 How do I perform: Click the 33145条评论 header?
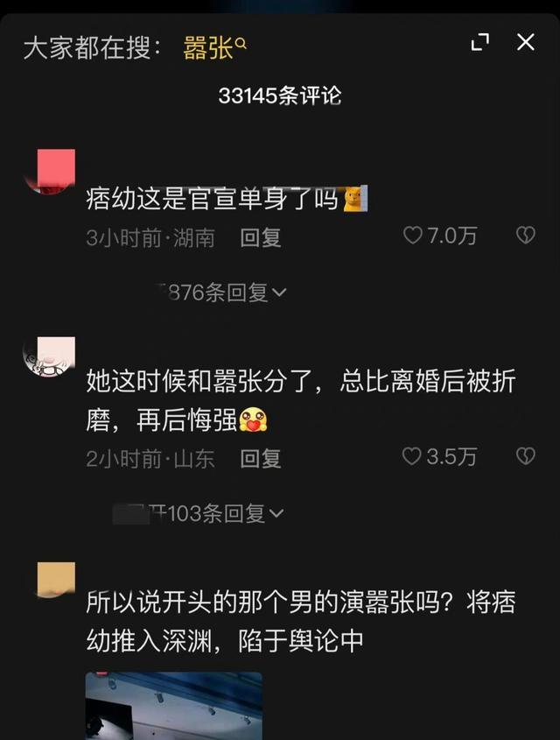(x=280, y=95)
